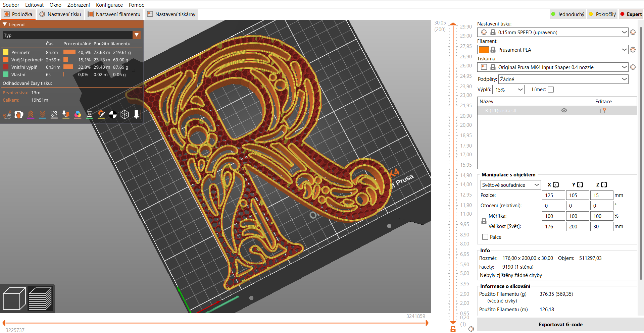Image resolution: width=644 pixels, height=333 pixels.
Task: Toggle custom G-codes gear-pencil icon
Action: pyautogui.click(x=101, y=115)
